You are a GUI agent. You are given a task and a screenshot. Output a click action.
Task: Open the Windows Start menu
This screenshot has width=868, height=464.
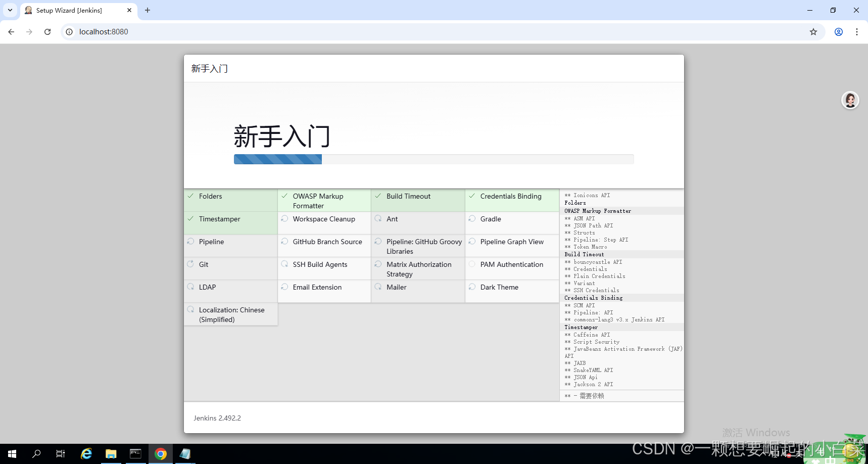12,454
